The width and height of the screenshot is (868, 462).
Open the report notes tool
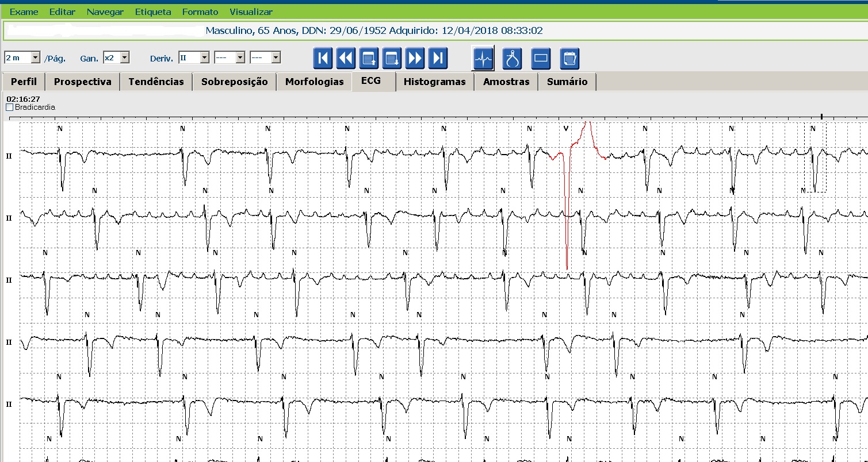tap(569, 57)
